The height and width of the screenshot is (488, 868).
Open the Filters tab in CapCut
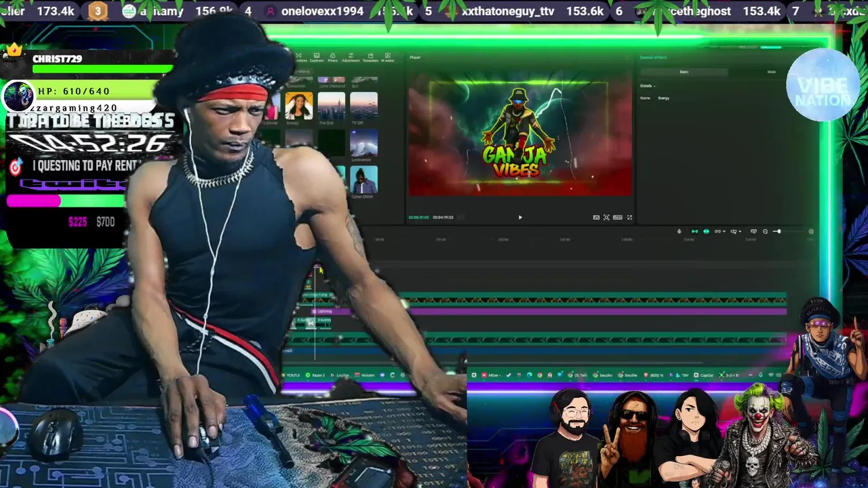pos(332,58)
